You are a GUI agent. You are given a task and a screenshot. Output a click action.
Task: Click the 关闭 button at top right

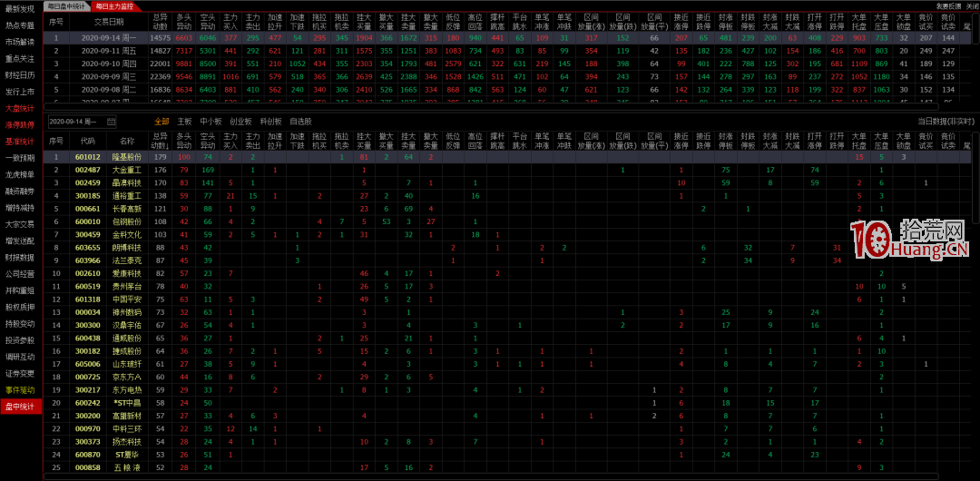pos(971,5)
